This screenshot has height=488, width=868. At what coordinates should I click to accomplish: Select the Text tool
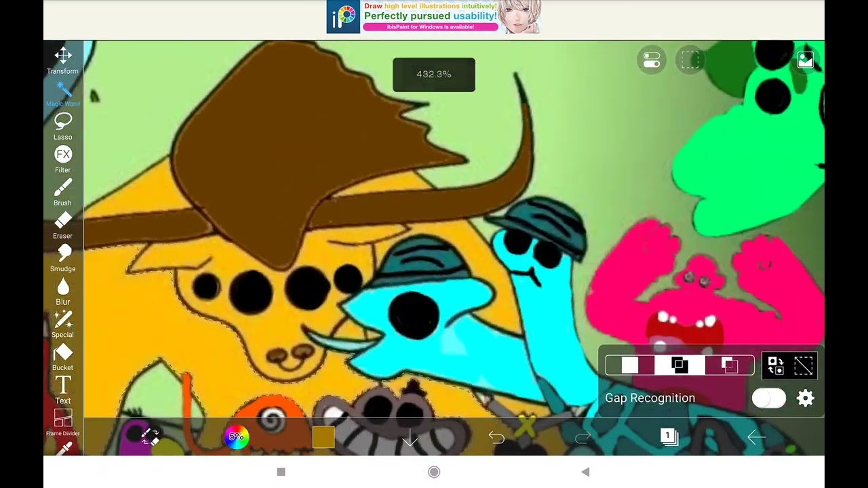[63, 390]
